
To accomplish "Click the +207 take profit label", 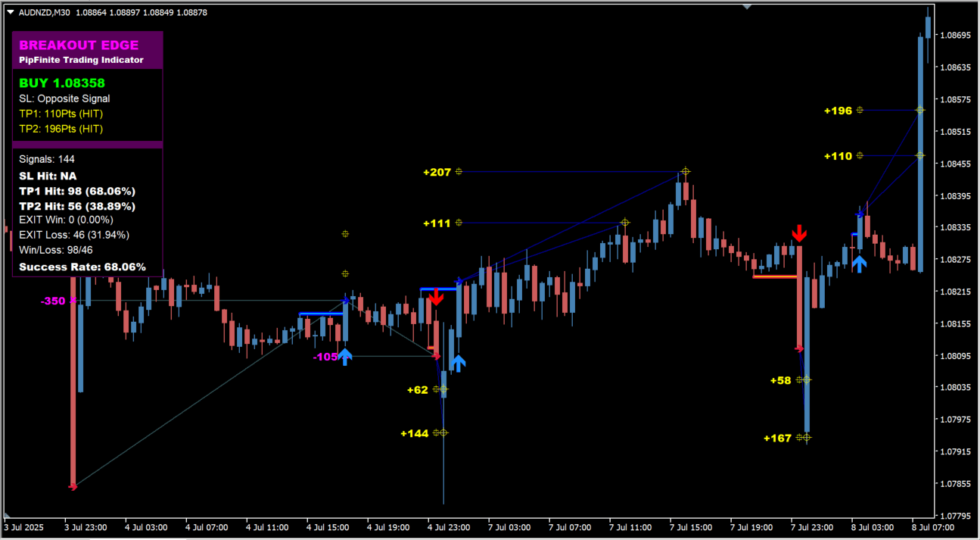I will (x=437, y=172).
